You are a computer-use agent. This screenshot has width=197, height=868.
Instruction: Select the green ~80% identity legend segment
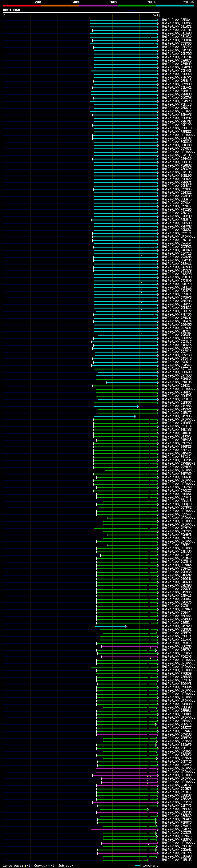pyautogui.click(x=137, y=6)
